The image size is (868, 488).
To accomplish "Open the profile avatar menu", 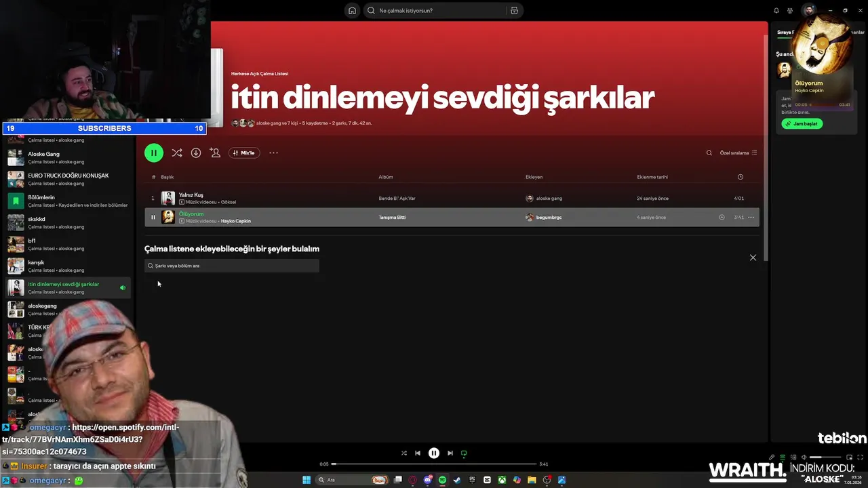I will pyautogui.click(x=808, y=10).
